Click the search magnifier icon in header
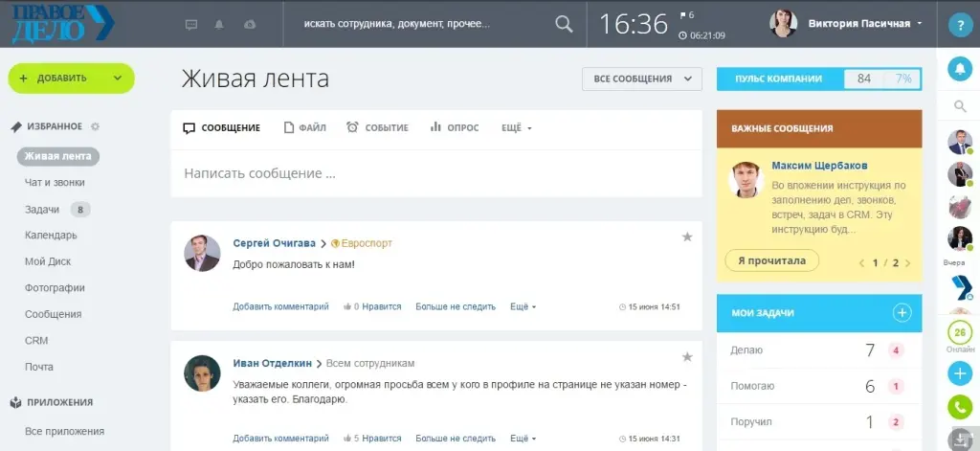Viewport: 980px width, 451px height. coord(565,24)
